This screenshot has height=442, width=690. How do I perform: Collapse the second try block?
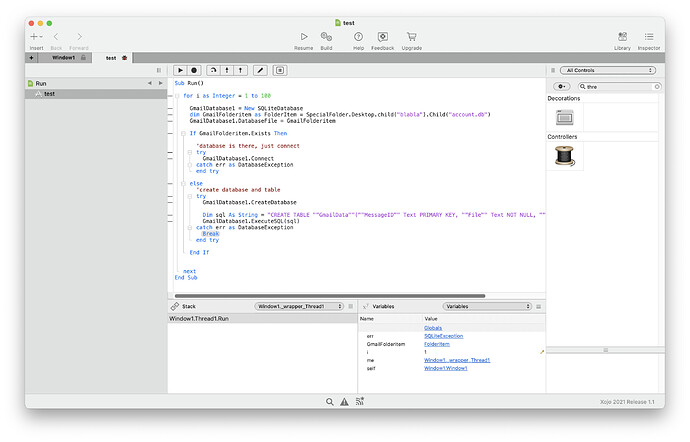click(190, 196)
